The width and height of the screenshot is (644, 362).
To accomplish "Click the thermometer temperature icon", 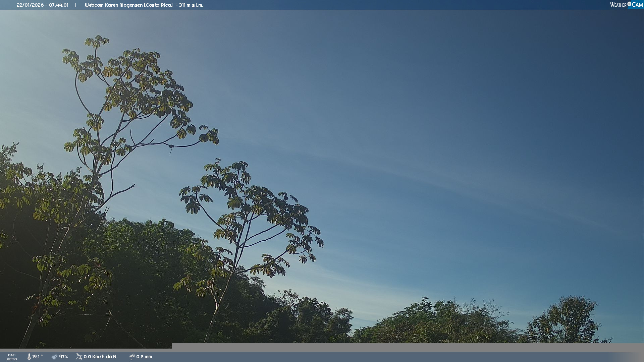I will pyautogui.click(x=29, y=357).
